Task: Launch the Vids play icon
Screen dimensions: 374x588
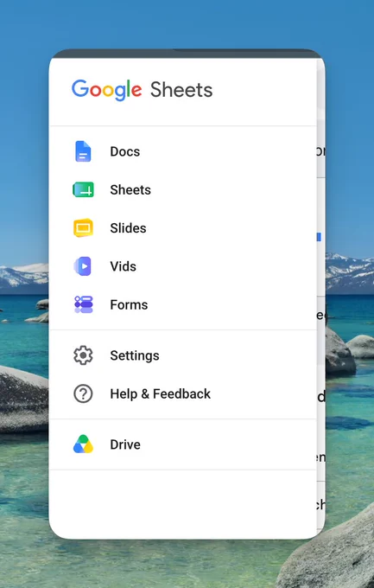Action: click(83, 266)
